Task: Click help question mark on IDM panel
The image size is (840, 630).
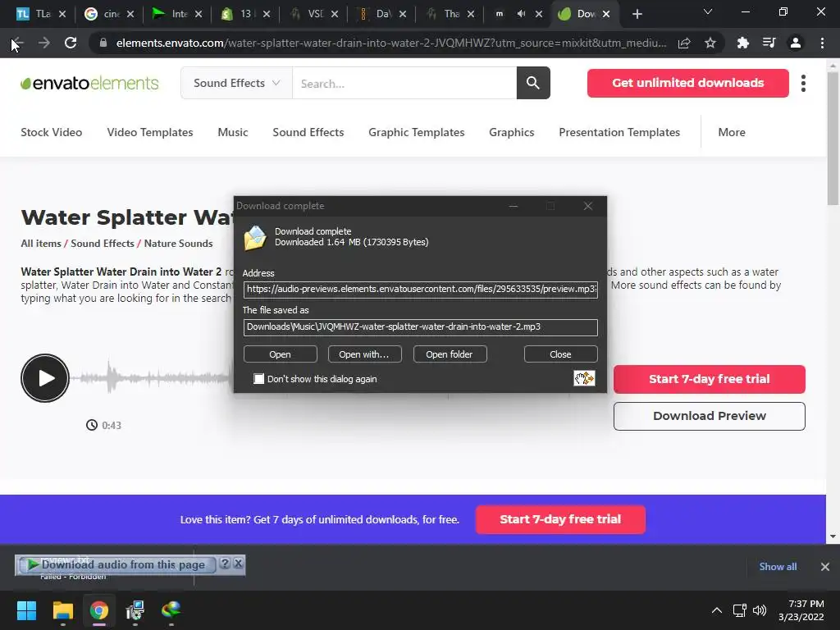Action: [x=225, y=563]
